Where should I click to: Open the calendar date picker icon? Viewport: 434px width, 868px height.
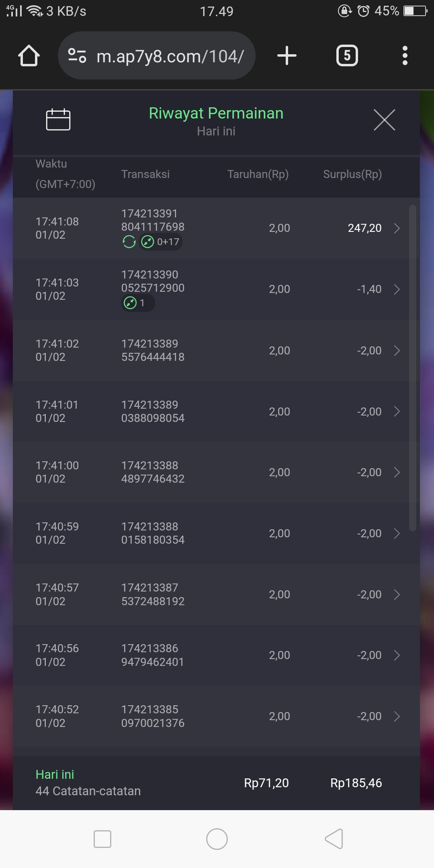(x=58, y=120)
